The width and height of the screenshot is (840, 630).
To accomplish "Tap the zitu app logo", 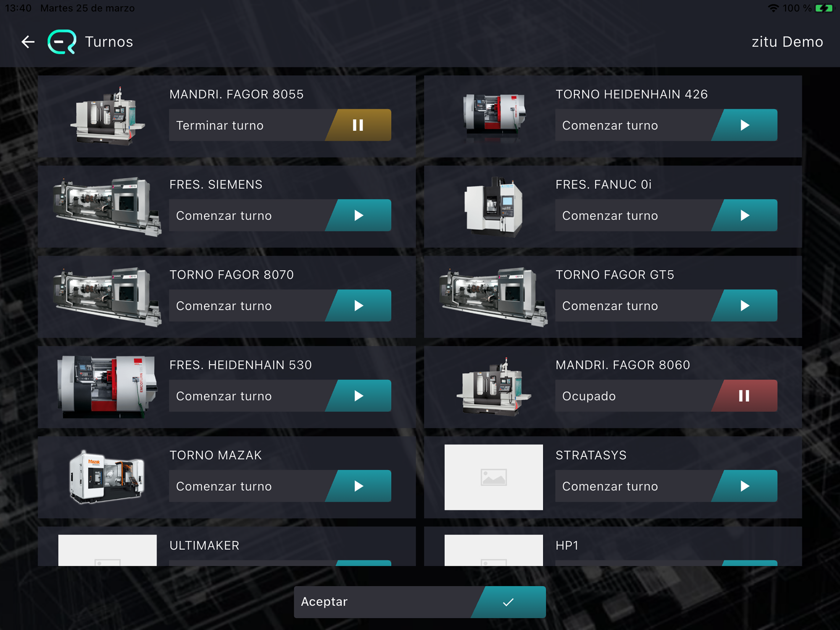I will (62, 42).
